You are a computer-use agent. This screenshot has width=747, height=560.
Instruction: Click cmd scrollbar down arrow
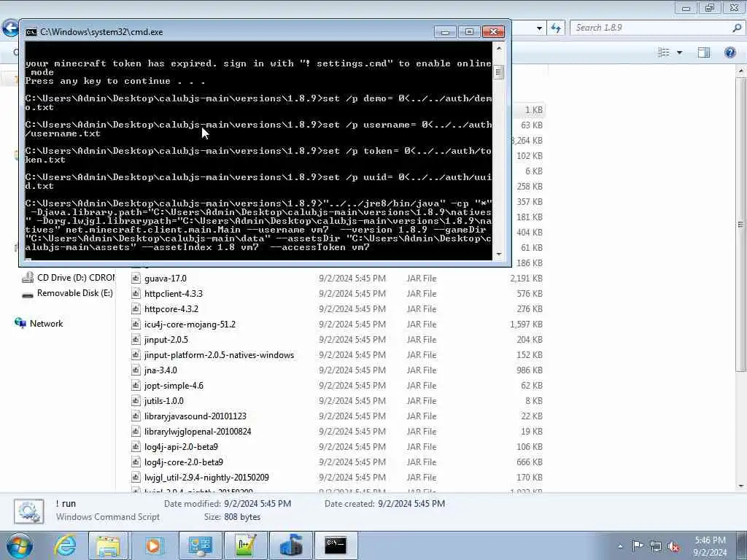pos(499,254)
